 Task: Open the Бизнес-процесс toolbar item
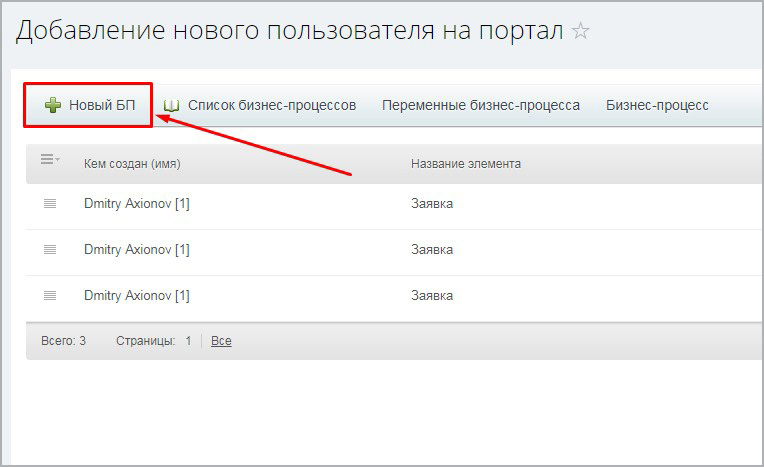pyautogui.click(x=657, y=105)
